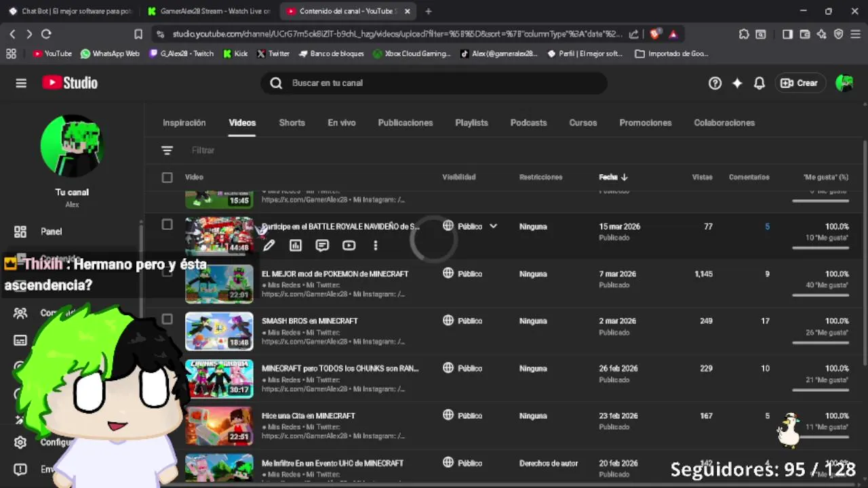This screenshot has width=868, height=488.
Task: Click the Brave shields lion icon
Action: click(655, 34)
